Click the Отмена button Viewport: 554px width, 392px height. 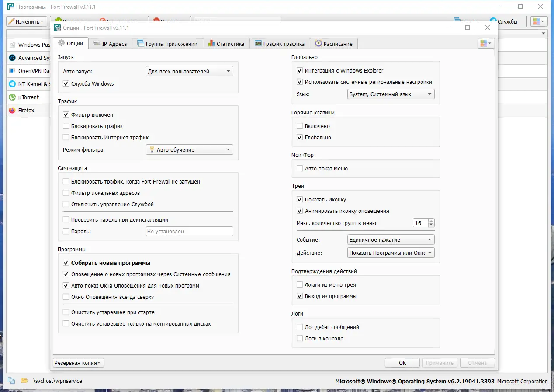(x=477, y=363)
